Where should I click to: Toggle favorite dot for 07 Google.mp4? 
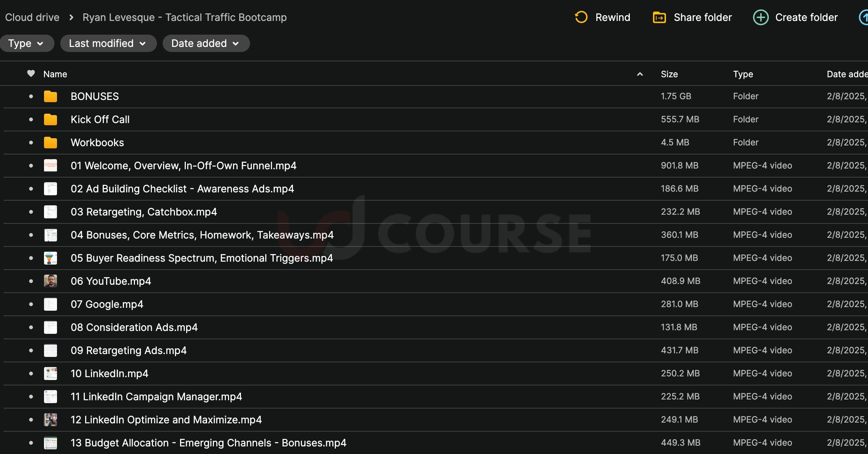pyautogui.click(x=31, y=304)
